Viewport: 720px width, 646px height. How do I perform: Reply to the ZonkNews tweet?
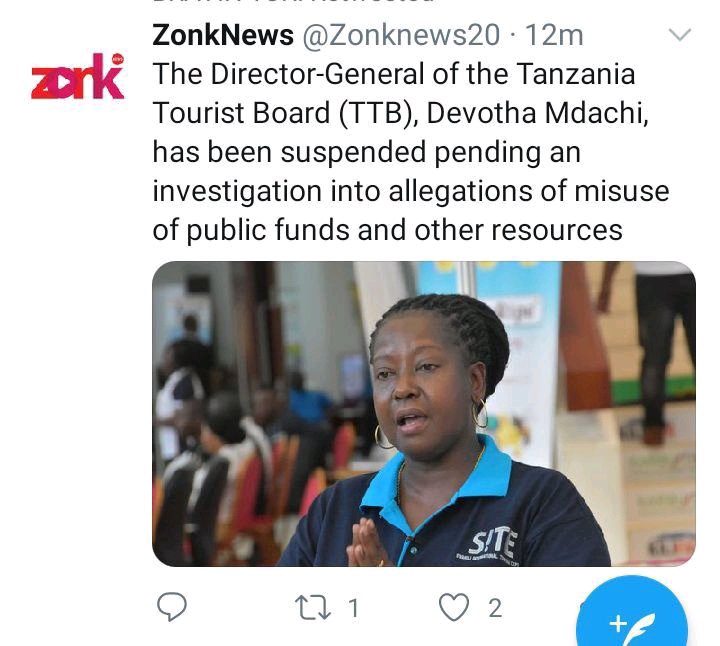pyautogui.click(x=172, y=607)
